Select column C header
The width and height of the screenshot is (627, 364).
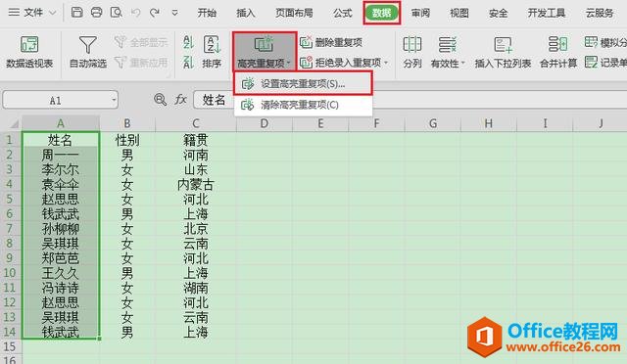(196, 123)
